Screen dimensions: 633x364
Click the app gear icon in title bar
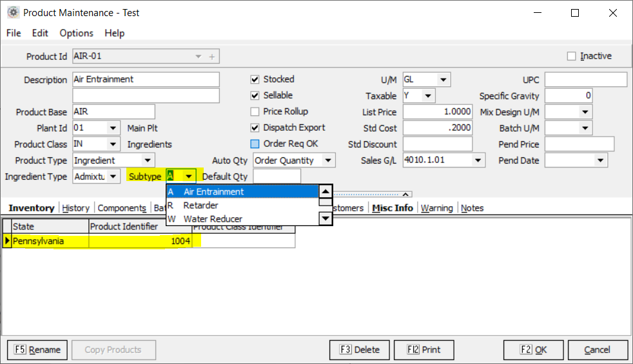12,12
